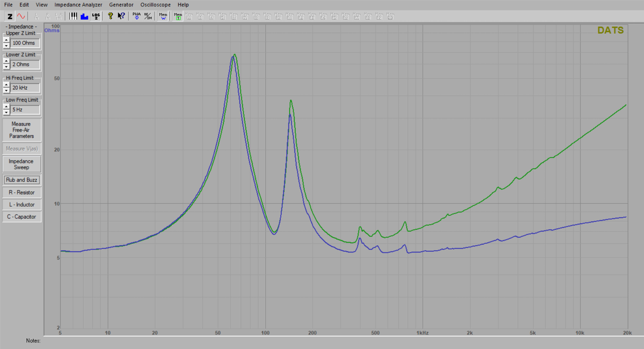
Task: Click the Mem W working memory icon
Action: click(x=163, y=16)
